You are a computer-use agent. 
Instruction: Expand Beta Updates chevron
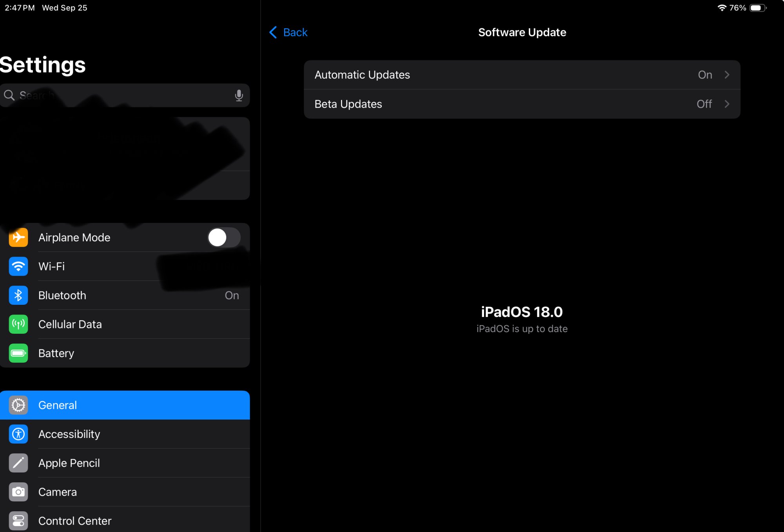click(x=727, y=104)
